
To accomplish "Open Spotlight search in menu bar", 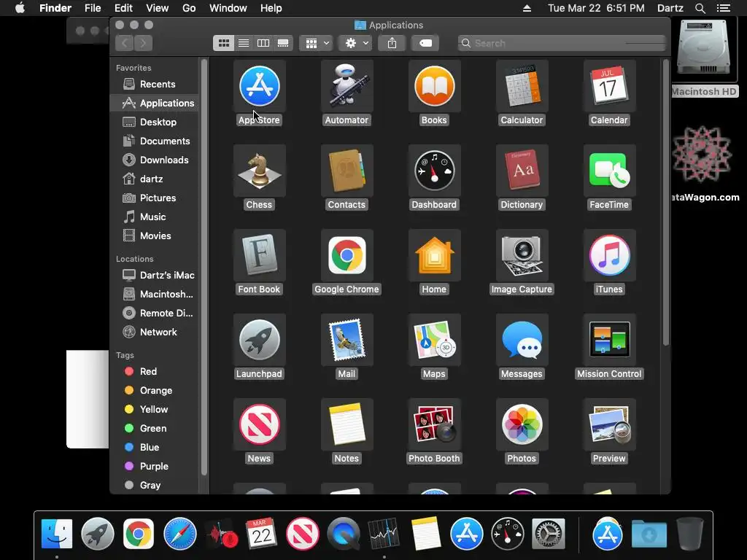I will (700, 8).
